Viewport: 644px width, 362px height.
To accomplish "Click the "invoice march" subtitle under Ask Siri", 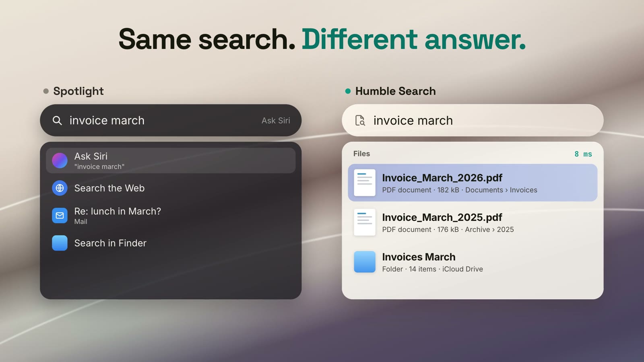I will (x=99, y=167).
